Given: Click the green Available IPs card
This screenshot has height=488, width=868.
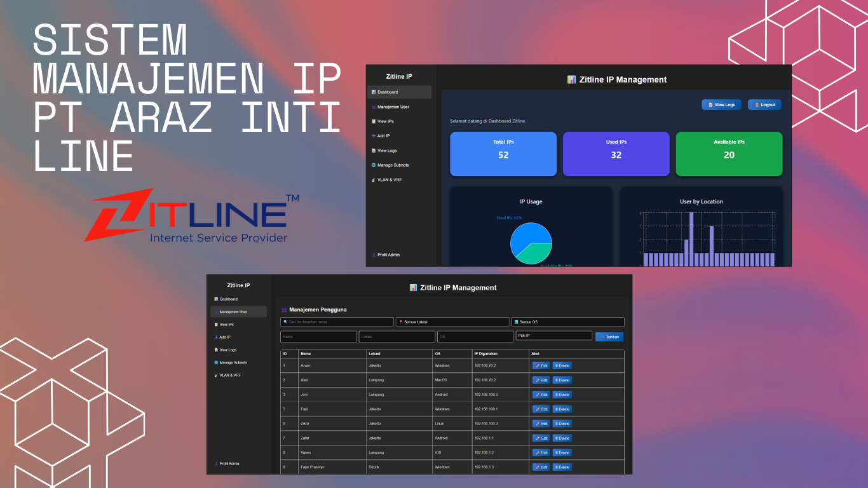Looking at the screenshot, I should click(729, 154).
